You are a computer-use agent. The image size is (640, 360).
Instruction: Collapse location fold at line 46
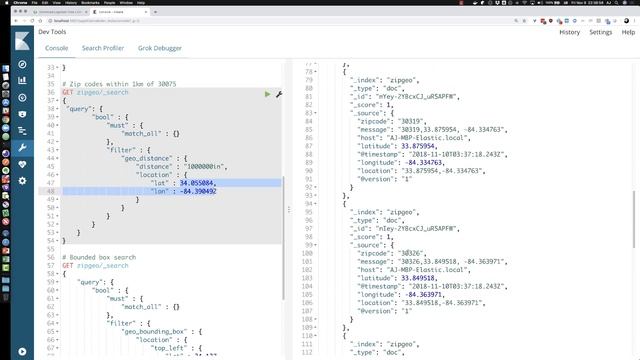pos(57,175)
